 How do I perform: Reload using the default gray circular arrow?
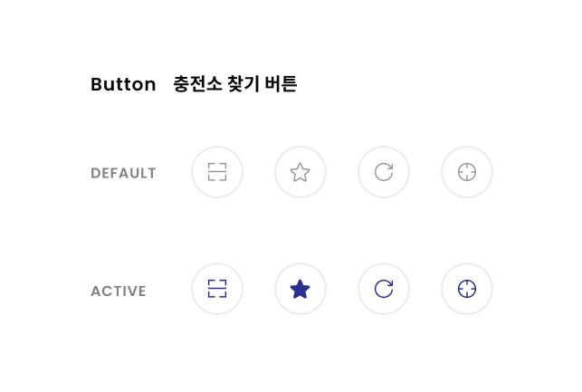384,172
